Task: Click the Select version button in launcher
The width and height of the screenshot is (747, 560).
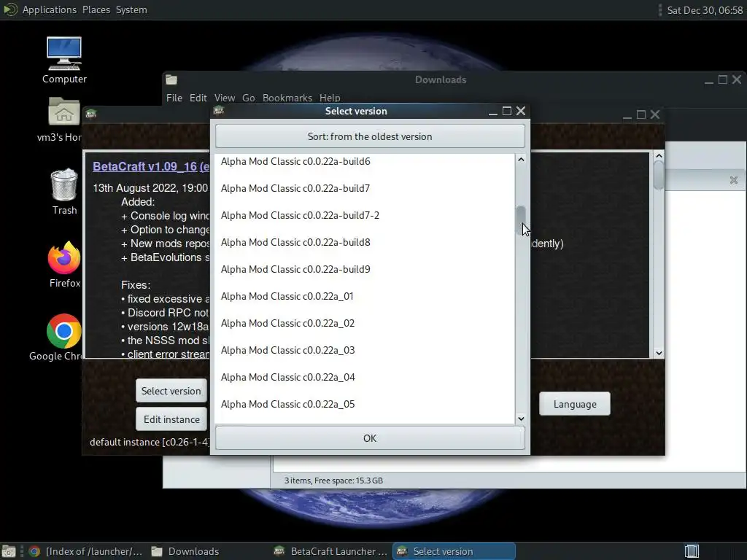Action: [x=171, y=391]
